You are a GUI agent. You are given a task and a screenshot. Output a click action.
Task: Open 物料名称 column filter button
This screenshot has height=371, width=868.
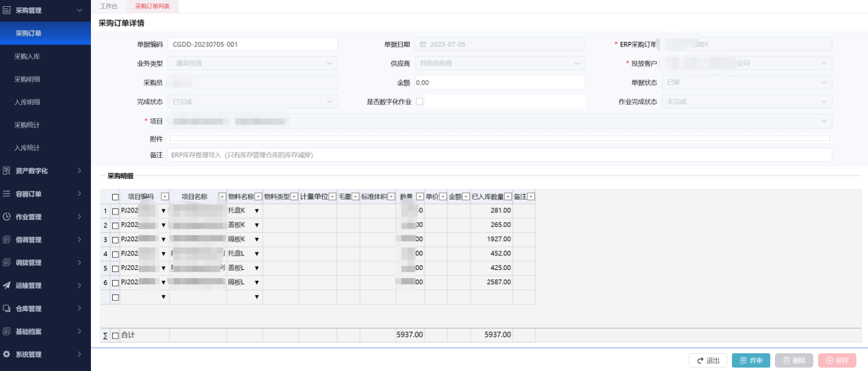259,197
